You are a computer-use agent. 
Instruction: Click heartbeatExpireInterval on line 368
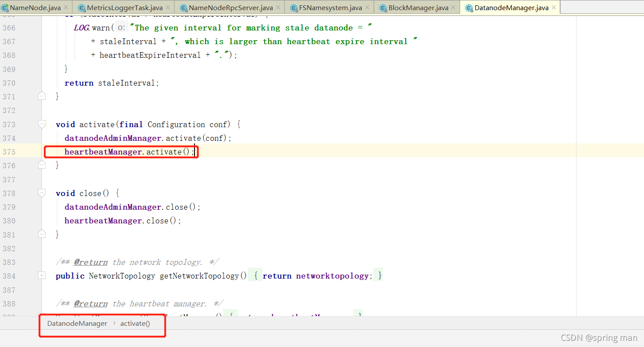(x=150, y=55)
